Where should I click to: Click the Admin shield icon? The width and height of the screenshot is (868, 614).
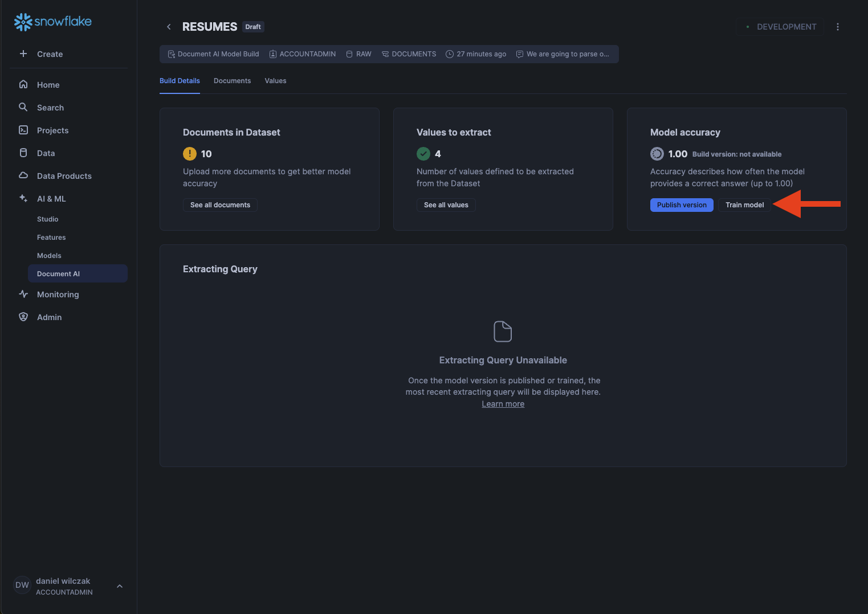click(23, 317)
